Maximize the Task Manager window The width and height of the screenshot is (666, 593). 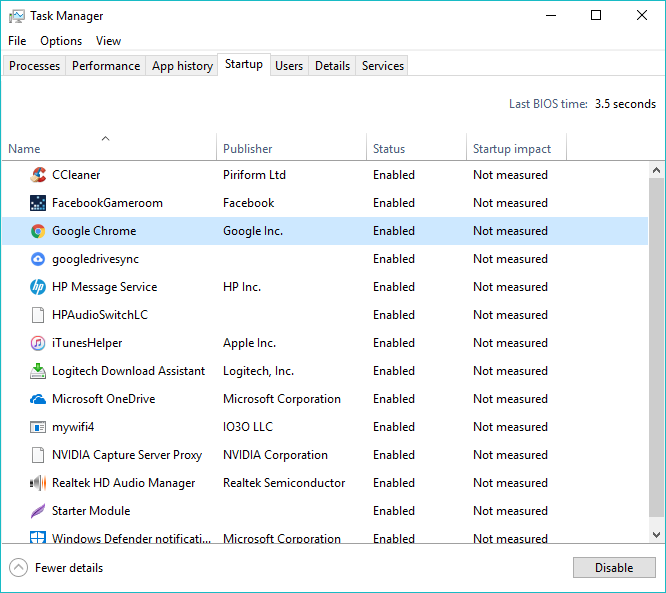click(596, 15)
